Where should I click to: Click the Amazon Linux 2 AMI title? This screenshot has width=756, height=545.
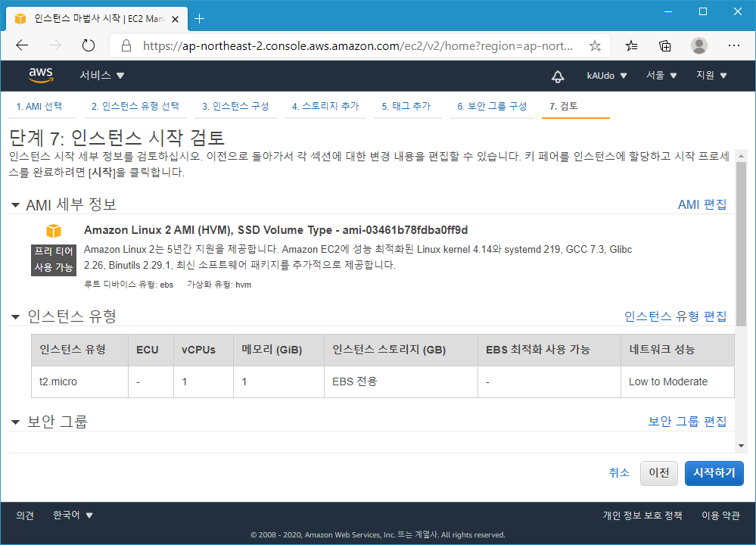tap(275, 230)
